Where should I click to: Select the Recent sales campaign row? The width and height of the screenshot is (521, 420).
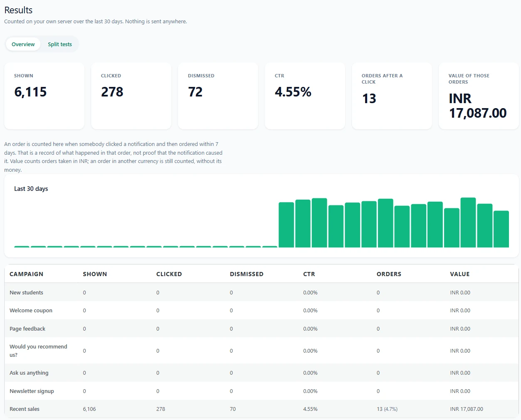pyautogui.click(x=262, y=409)
